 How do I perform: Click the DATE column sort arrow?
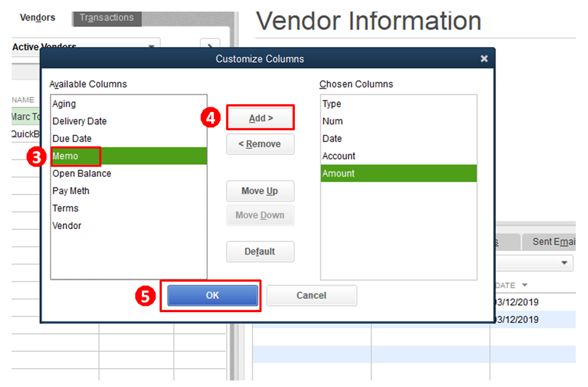pyautogui.click(x=524, y=285)
